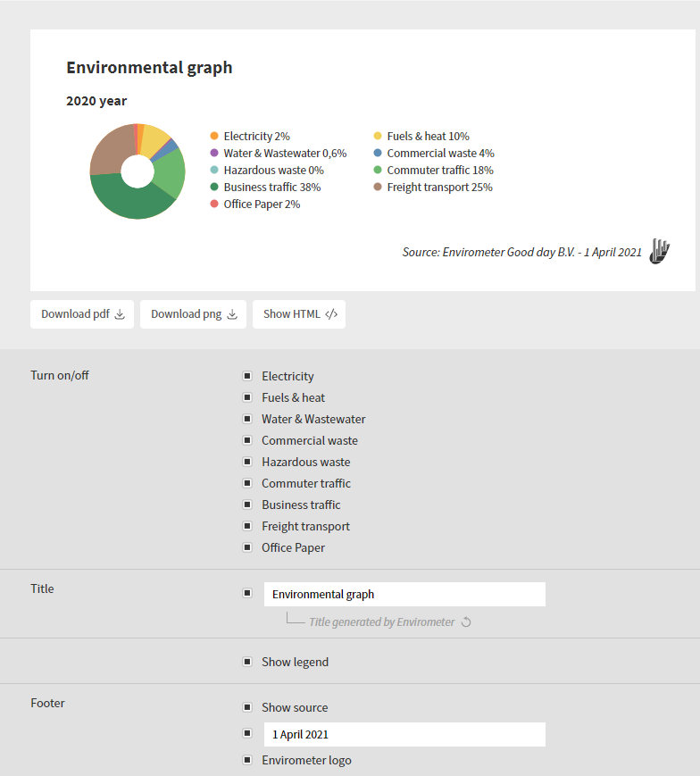Click the Environmental graph title field
The height and width of the screenshot is (776, 700).
click(404, 595)
